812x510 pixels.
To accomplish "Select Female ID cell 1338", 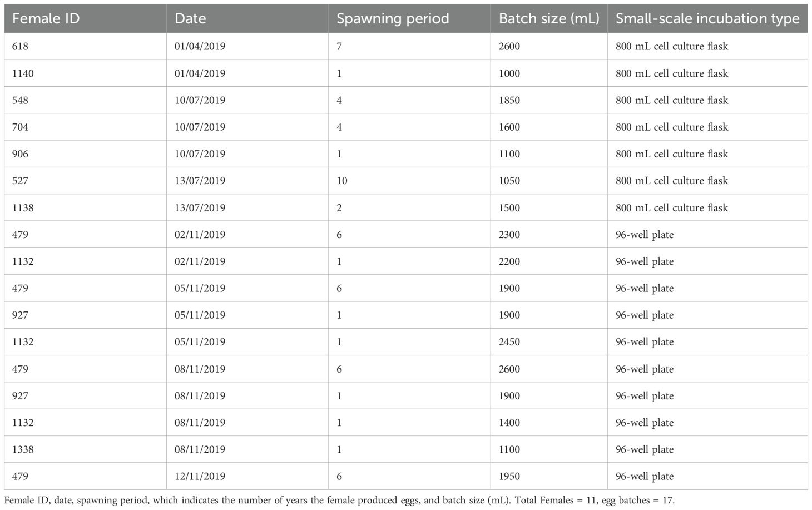I will [23, 449].
